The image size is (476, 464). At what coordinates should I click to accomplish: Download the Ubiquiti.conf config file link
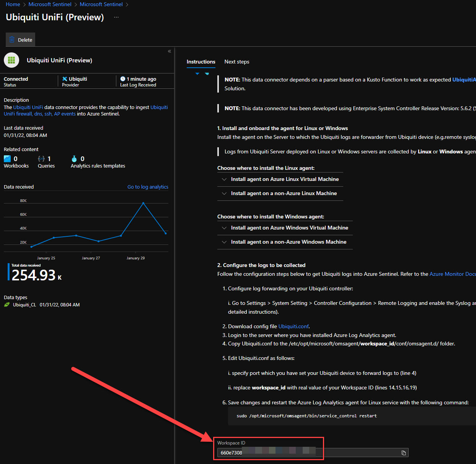(293, 326)
